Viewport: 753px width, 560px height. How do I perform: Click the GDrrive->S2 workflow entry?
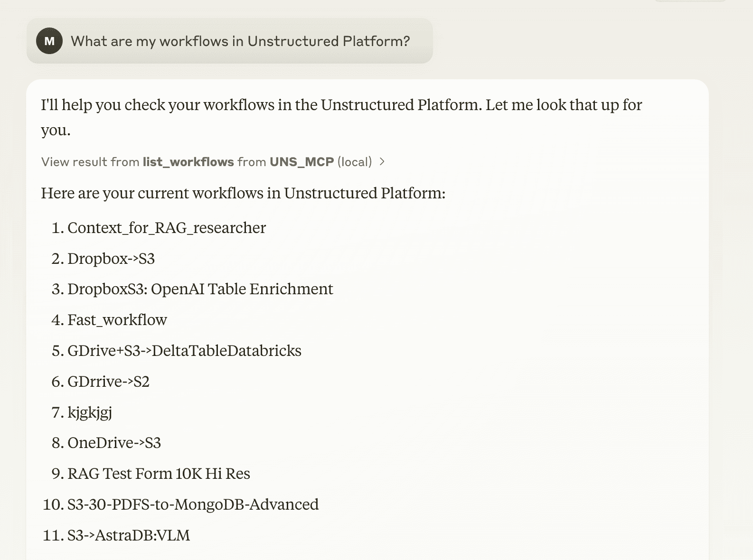108,382
